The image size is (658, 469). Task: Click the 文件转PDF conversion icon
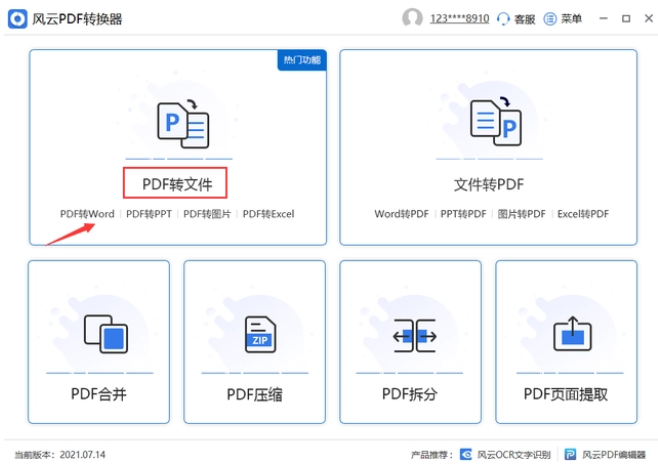[x=496, y=121]
